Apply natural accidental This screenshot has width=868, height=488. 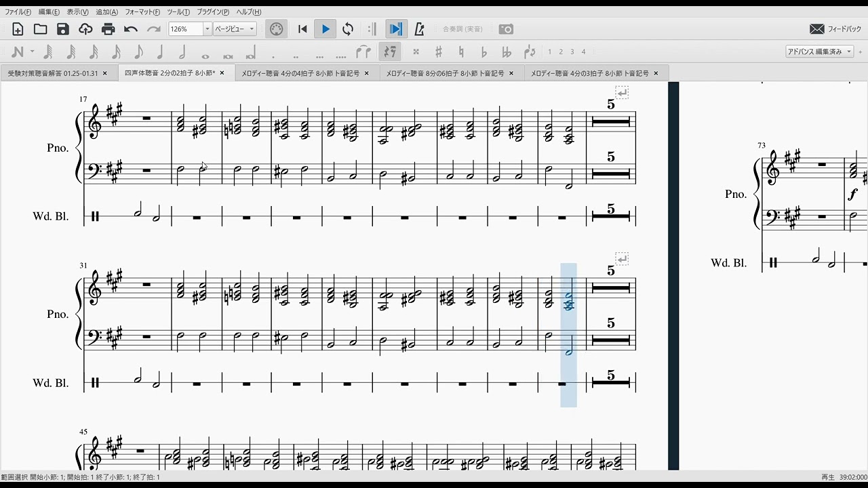tap(461, 52)
